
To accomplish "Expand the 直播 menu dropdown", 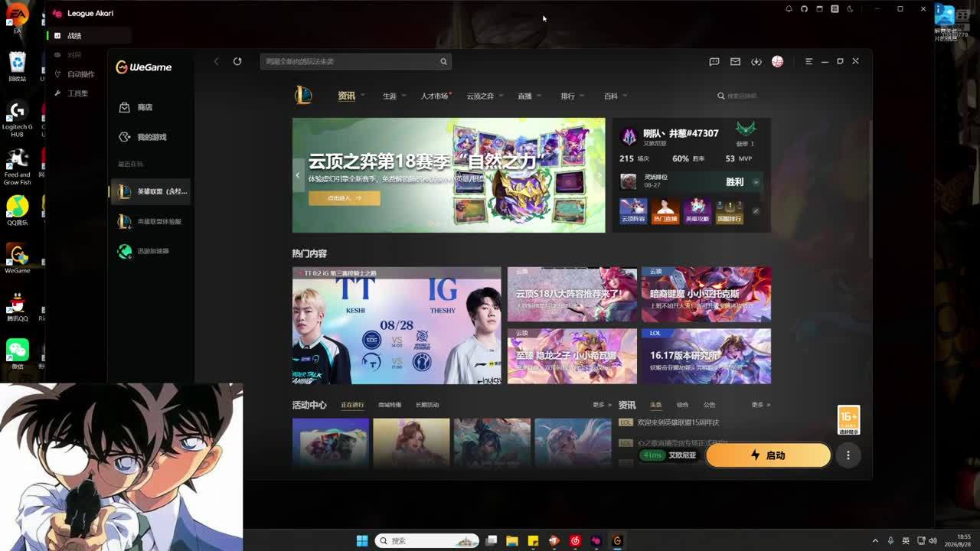I will pyautogui.click(x=539, y=96).
